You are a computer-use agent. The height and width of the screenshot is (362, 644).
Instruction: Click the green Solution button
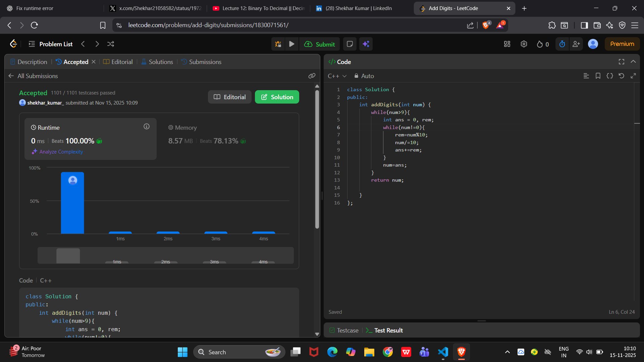tap(277, 97)
